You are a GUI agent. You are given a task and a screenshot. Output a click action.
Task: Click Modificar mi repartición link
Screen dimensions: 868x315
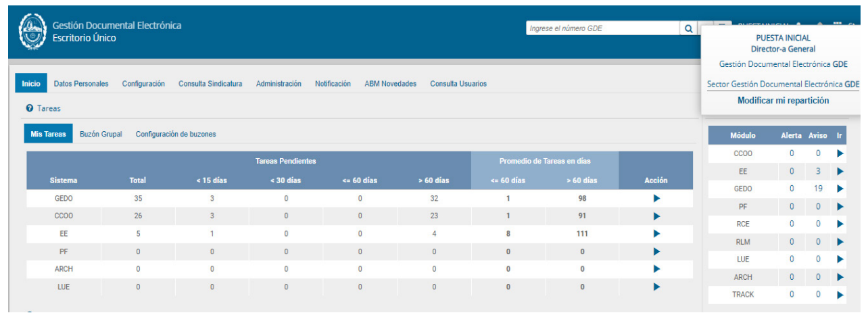coord(783,101)
